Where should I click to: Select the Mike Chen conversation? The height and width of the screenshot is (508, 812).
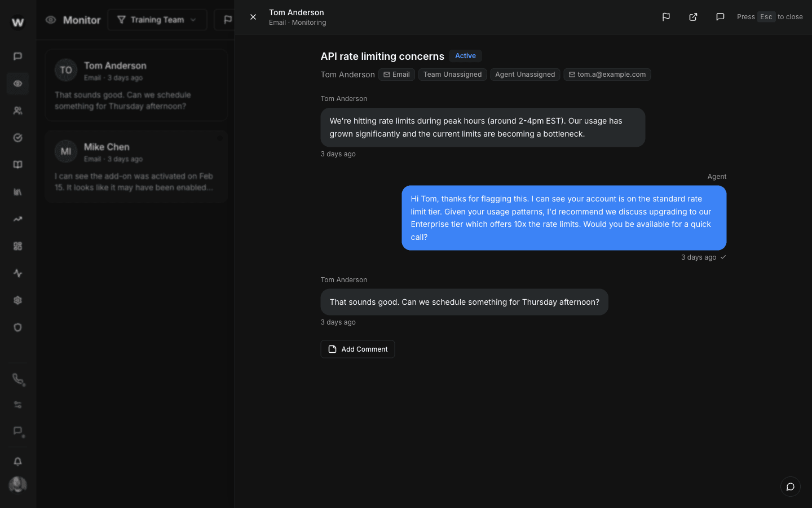point(135,166)
